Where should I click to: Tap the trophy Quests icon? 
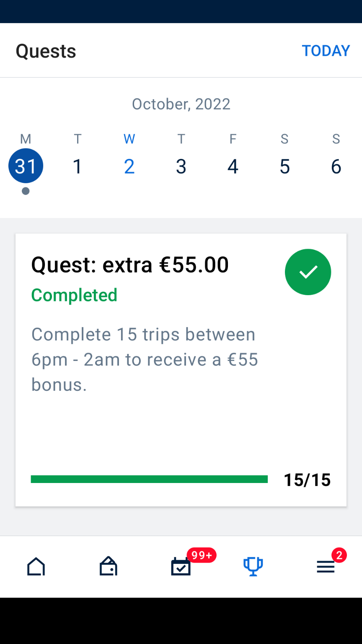(253, 566)
